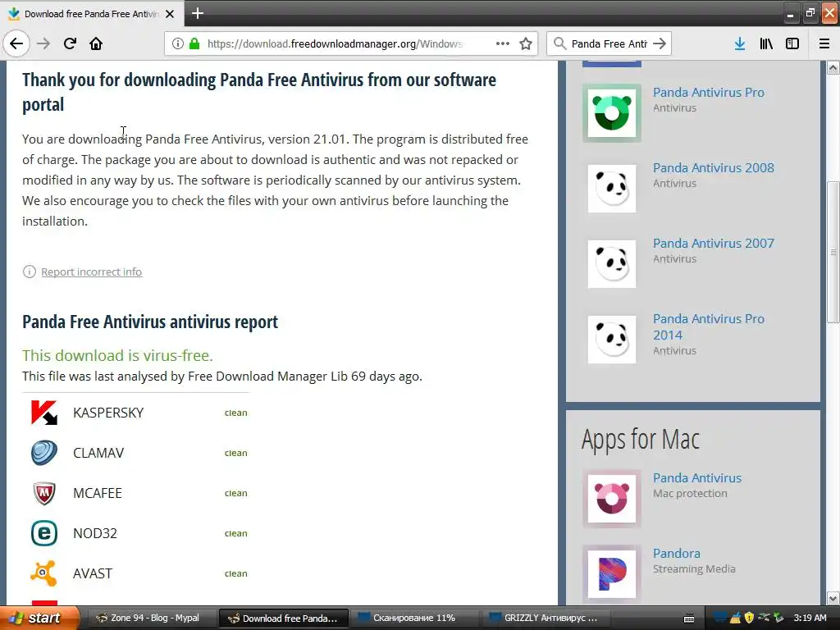
Task: Click the NOD32 scanner name
Action: click(x=95, y=533)
